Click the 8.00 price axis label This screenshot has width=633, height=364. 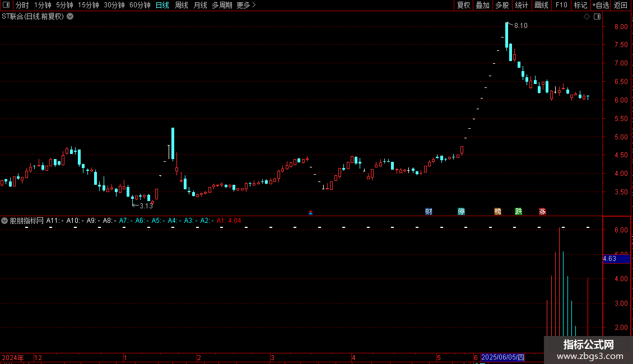tap(621, 27)
